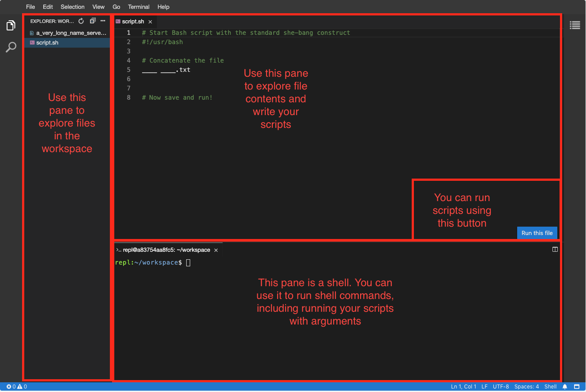The image size is (586, 392).
Task: Click in the terminal prompt input area
Action: pos(188,263)
